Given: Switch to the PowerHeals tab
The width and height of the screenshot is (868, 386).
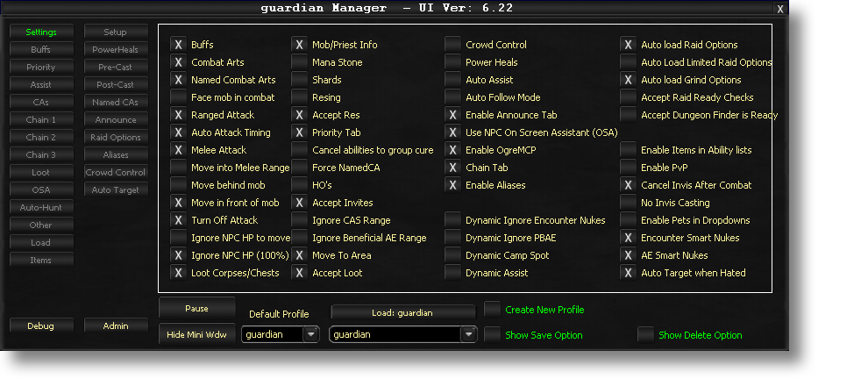Looking at the screenshot, I should click(x=116, y=50).
